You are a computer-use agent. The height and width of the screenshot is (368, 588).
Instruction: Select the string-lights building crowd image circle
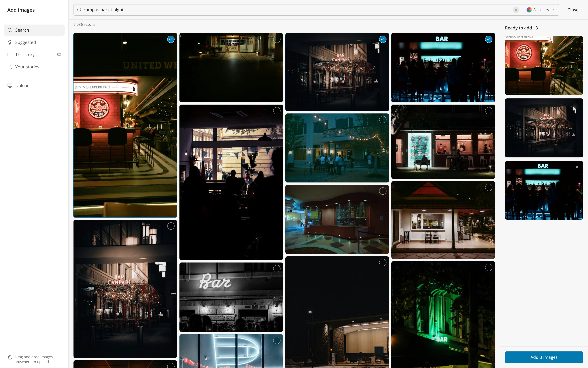383,119
